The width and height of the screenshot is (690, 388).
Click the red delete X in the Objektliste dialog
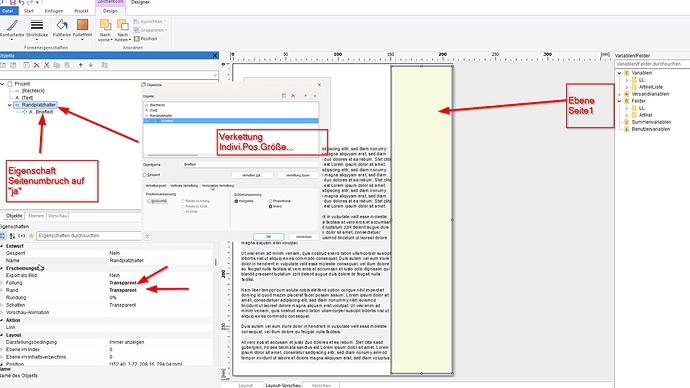tap(293, 96)
